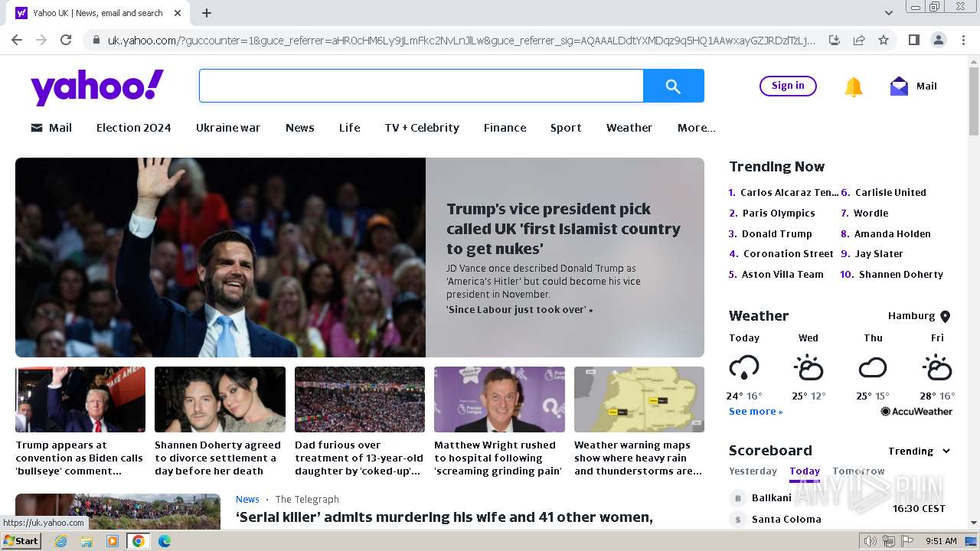Go back with browser back arrow
Screen dimensions: 980x551
17,40
